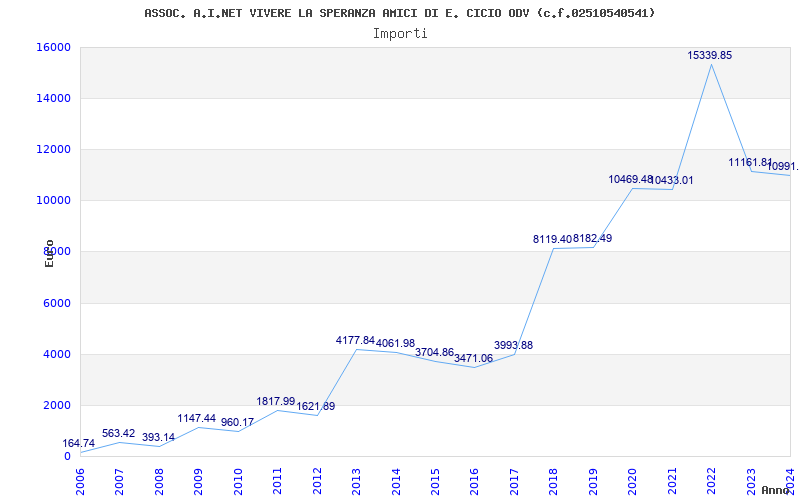Click the 10469.48 data label
The width and height of the screenshot is (800, 500).
[x=631, y=179]
